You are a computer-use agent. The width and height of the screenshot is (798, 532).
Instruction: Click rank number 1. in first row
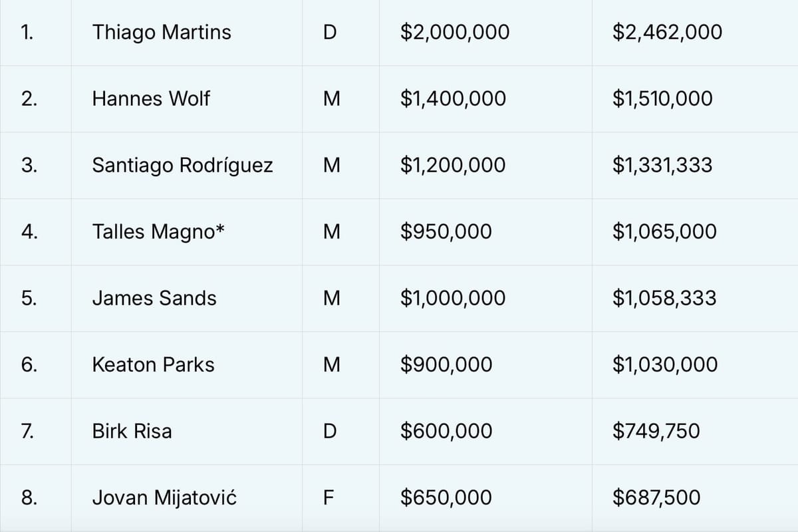27,32
